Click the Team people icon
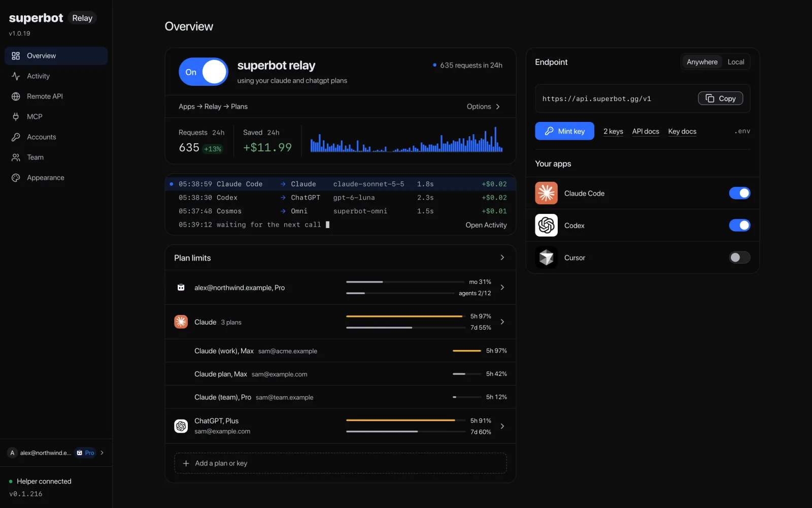812x508 pixels. coord(16,157)
